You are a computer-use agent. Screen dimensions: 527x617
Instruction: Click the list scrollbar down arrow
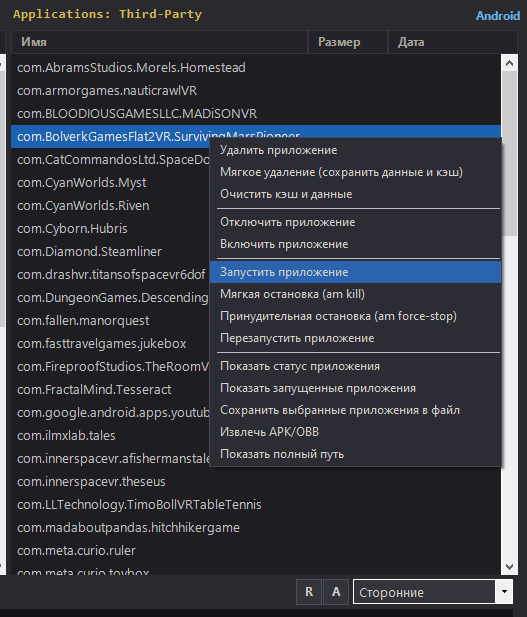pyautogui.click(x=509, y=567)
